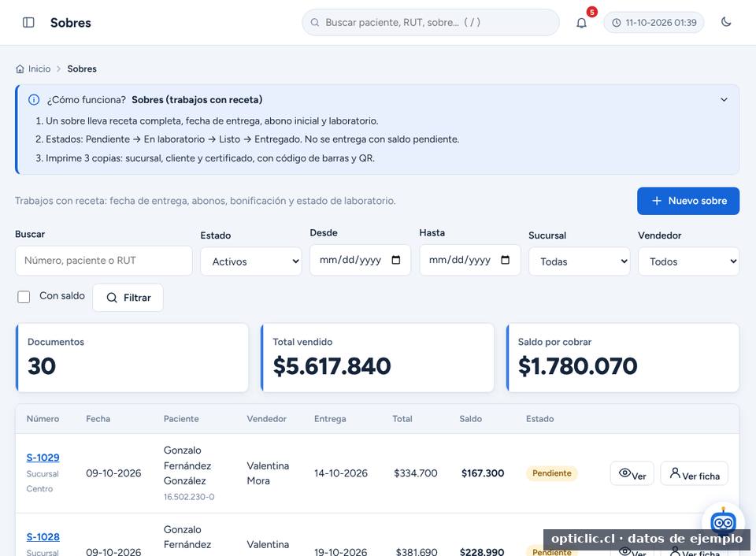Click the Buscar input Número, paciente o RUT
The width and height of the screenshot is (756, 556).
pyautogui.click(x=104, y=261)
